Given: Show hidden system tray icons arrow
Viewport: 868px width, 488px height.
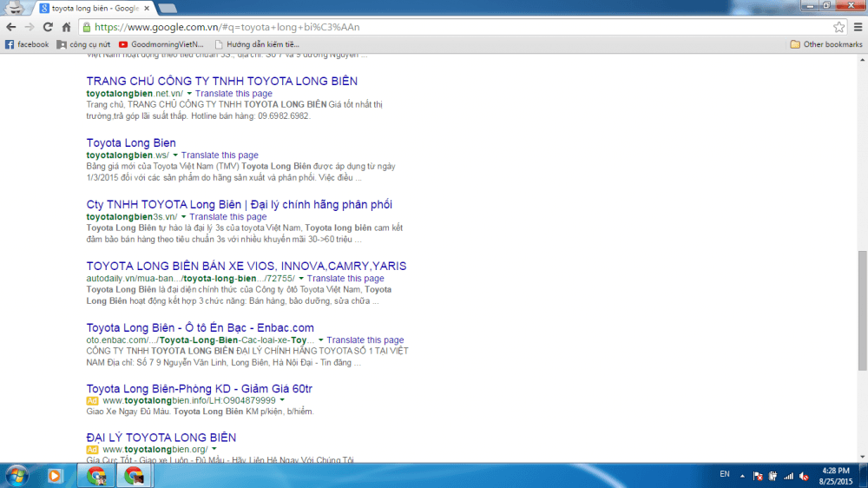Looking at the screenshot, I should pos(742,475).
